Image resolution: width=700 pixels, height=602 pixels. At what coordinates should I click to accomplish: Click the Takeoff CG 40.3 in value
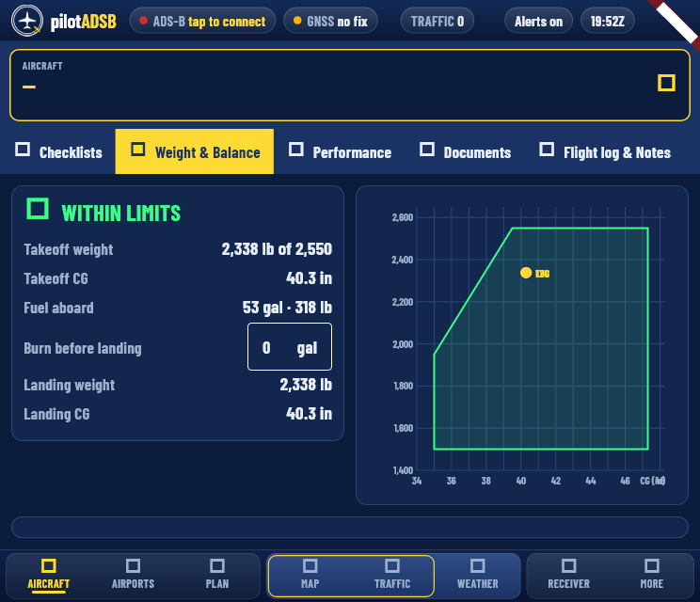[309, 278]
